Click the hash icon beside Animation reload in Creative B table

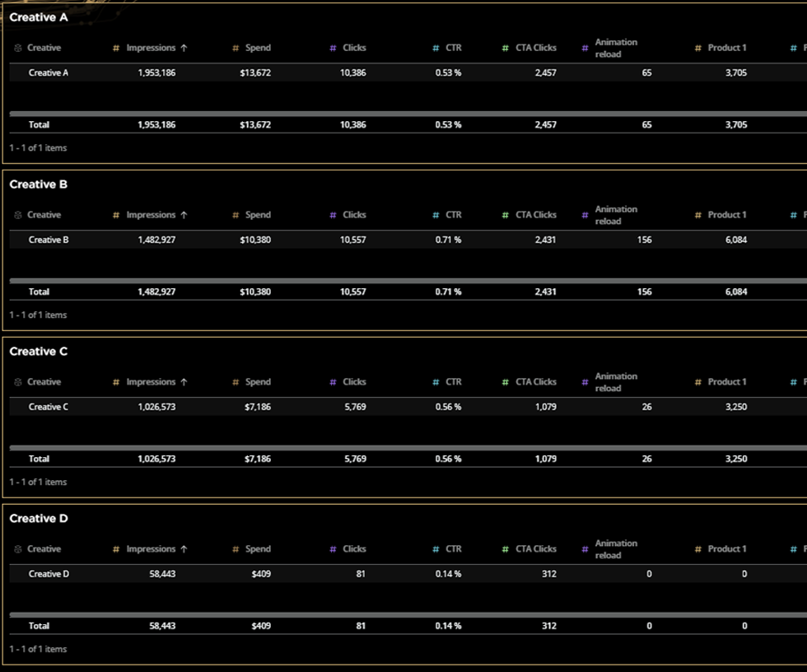[x=585, y=216]
